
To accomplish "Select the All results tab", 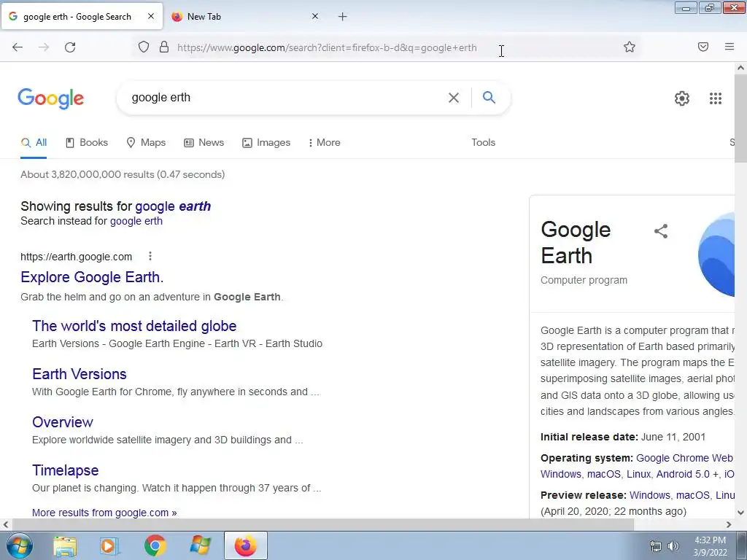I will [x=34, y=142].
